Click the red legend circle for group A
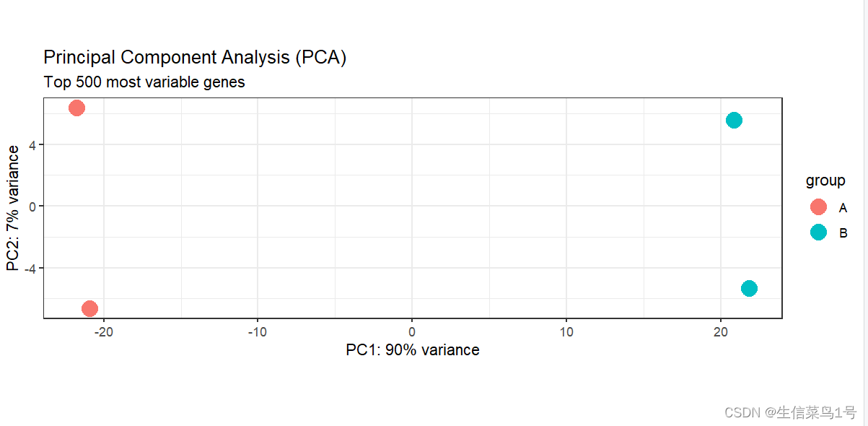 818,207
